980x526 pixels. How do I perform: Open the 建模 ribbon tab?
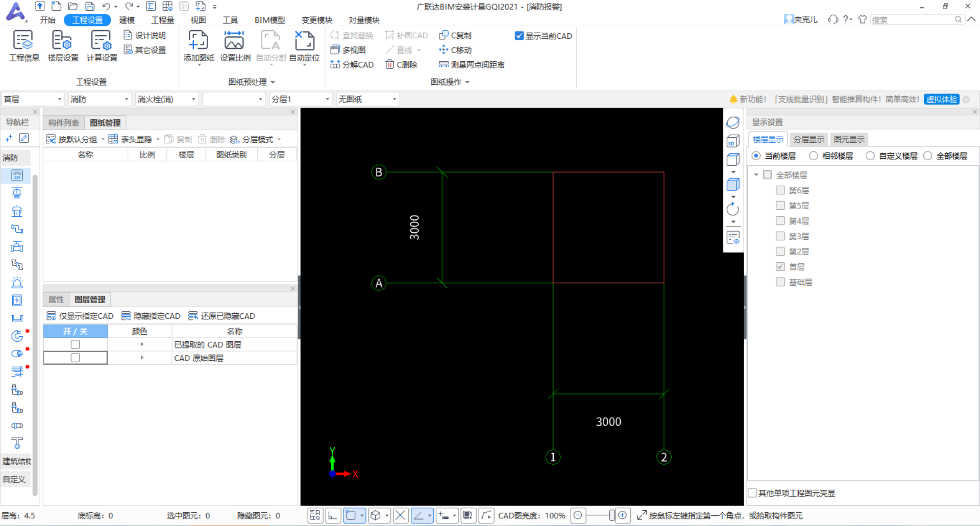pyautogui.click(x=127, y=20)
